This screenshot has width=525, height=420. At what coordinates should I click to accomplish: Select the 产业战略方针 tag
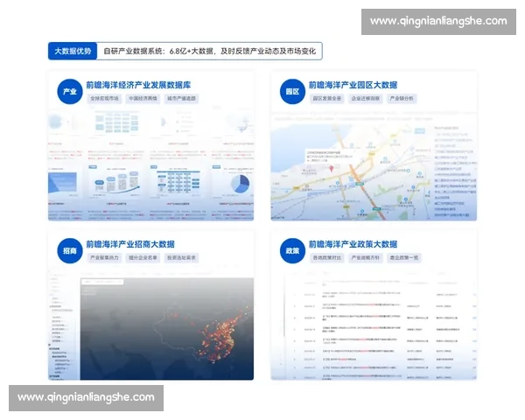pos(365,257)
